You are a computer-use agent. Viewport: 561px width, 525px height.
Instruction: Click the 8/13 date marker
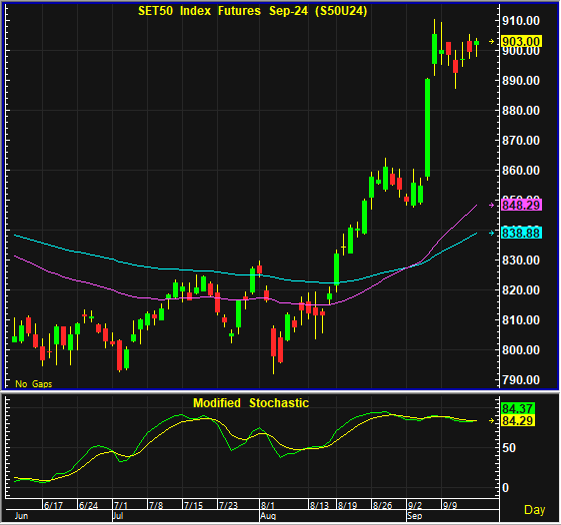click(319, 505)
